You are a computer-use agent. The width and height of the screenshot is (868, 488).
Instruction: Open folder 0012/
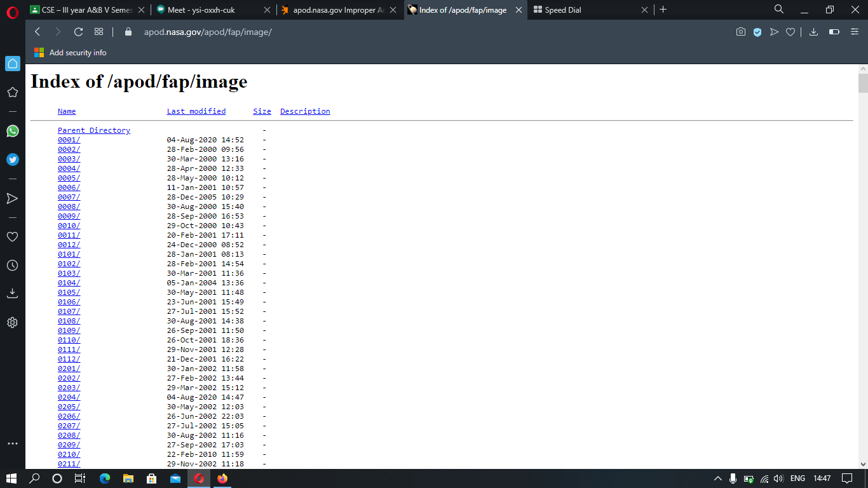click(x=69, y=245)
